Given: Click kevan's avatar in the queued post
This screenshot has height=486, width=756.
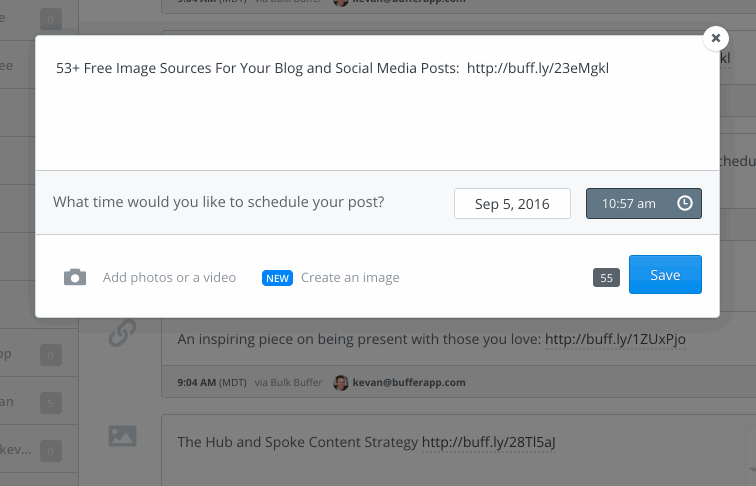Looking at the screenshot, I should pos(341,382).
